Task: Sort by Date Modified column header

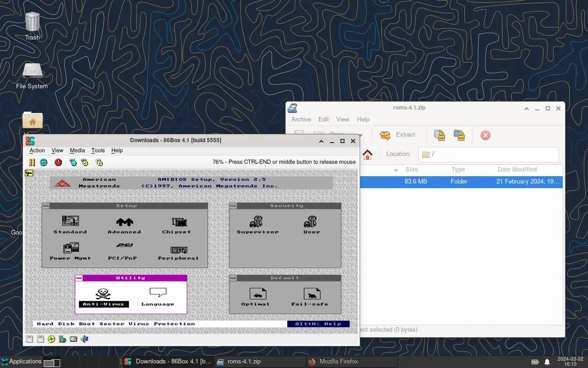Action: (517, 169)
